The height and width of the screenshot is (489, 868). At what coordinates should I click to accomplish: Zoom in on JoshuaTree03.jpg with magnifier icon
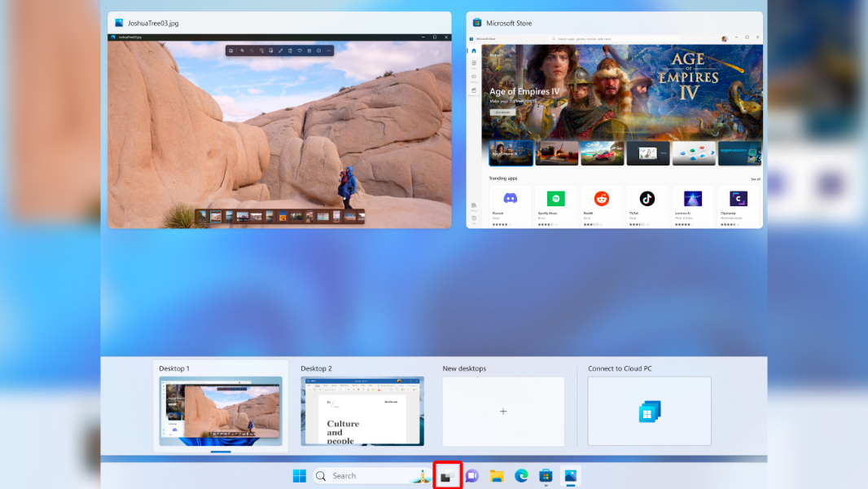(242, 51)
